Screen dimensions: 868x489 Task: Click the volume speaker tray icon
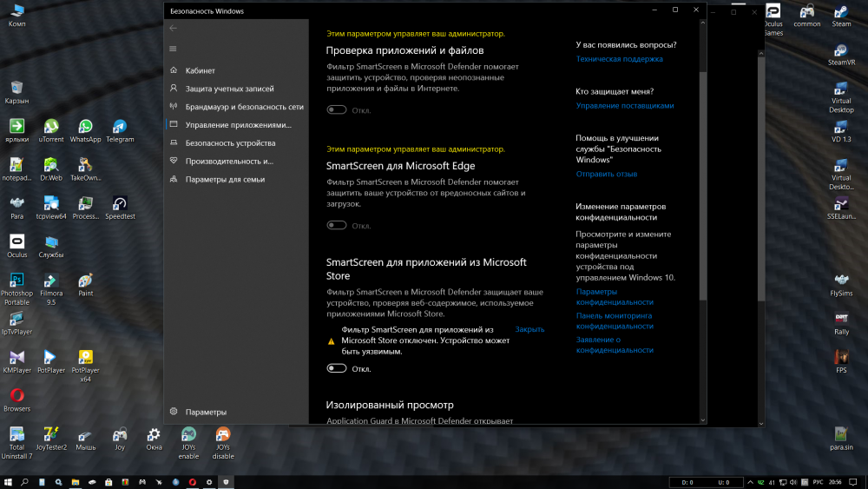[x=792, y=482]
